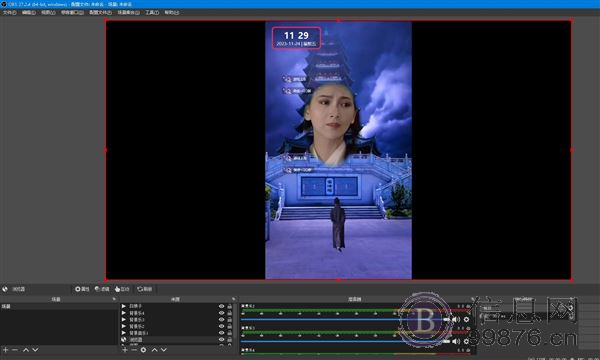This screenshot has height=360, width=600.
Task: Float the audio mixer dock panel
Action: point(473,299)
